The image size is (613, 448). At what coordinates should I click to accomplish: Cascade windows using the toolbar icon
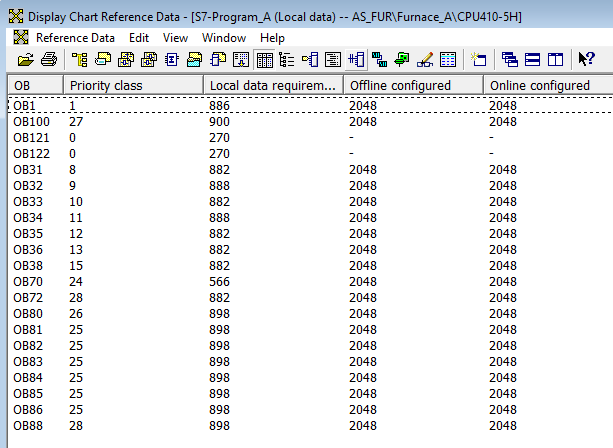pos(510,59)
